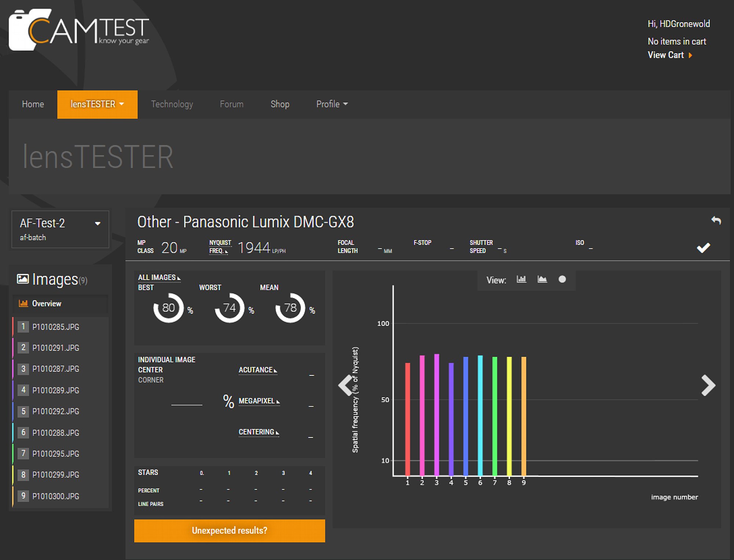Go to Home menu item
This screenshot has height=560, width=734.
click(33, 105)
